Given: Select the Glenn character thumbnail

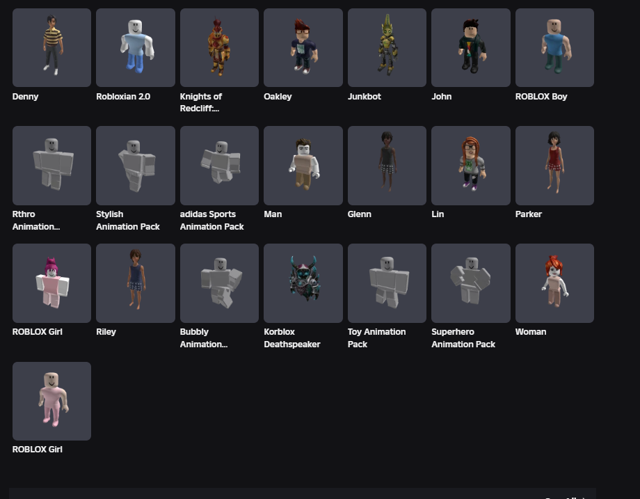Looking at the screenshot, I should [x=387, y=165].
